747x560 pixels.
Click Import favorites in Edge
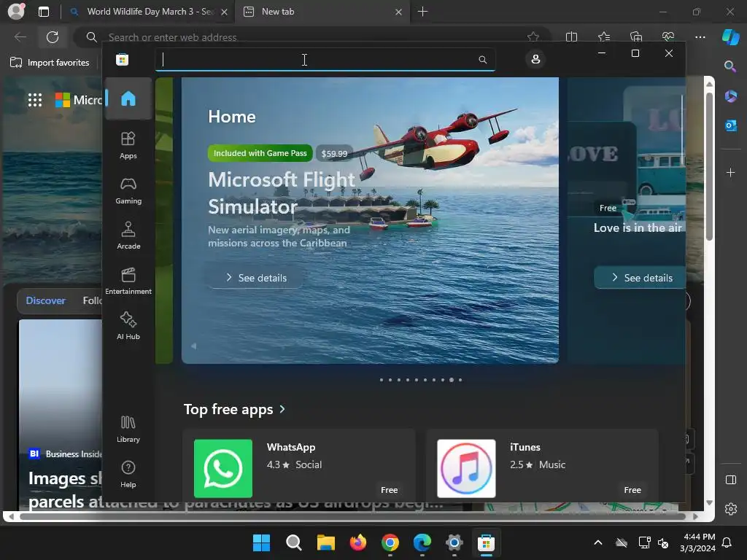point(50,63)
